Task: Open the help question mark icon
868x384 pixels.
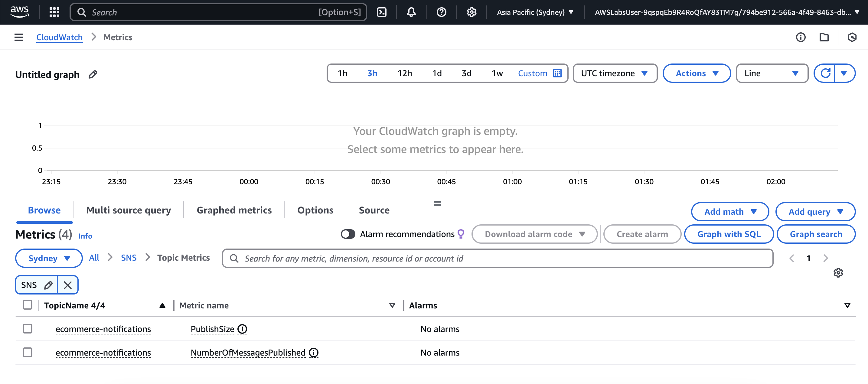Action: click(442, 12)
